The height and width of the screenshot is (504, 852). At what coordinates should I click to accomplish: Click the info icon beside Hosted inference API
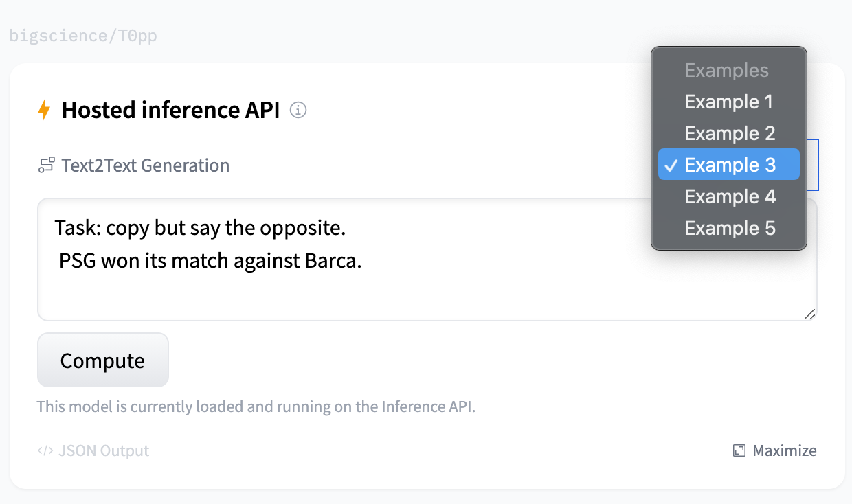click(x=298, y=110)
